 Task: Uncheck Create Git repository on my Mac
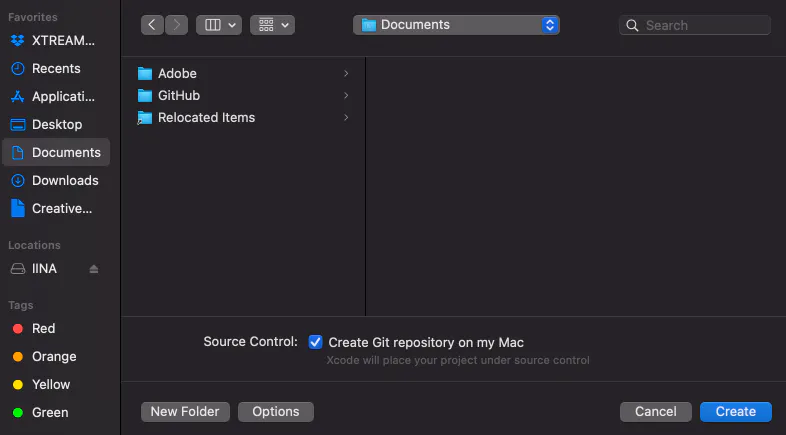pos(315,342)
